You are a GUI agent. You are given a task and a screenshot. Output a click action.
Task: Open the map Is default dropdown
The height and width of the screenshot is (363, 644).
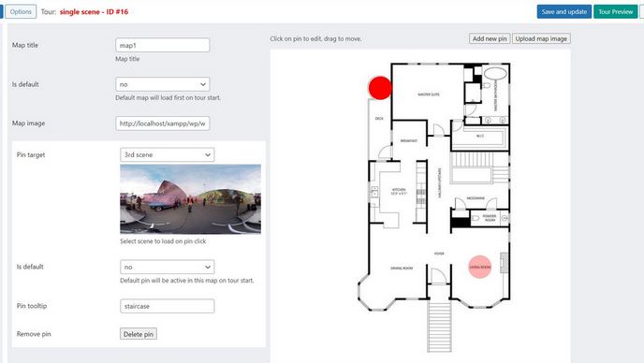pos(163,84)
